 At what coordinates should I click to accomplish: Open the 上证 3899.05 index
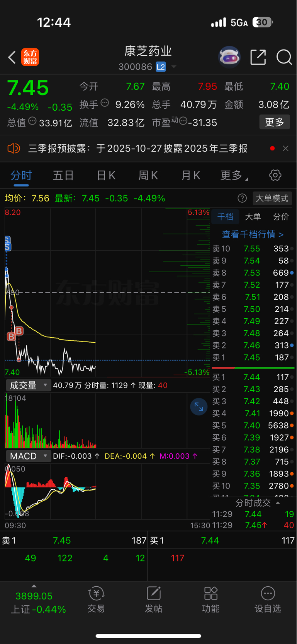(38, 603)
